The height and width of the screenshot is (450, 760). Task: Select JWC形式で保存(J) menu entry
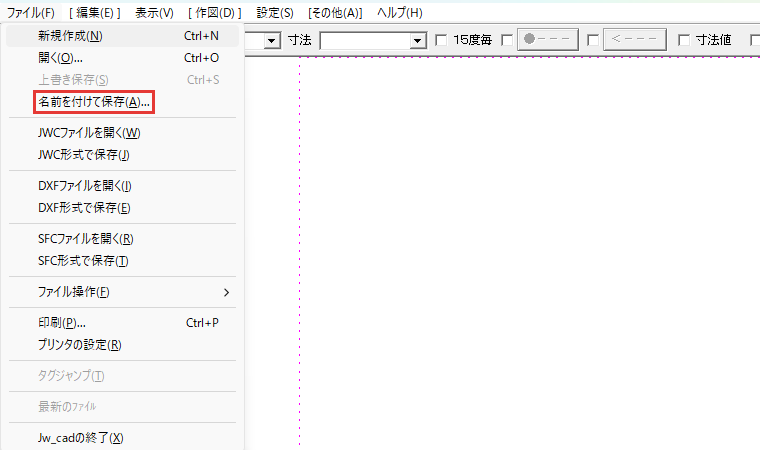(x=122, y=155)
